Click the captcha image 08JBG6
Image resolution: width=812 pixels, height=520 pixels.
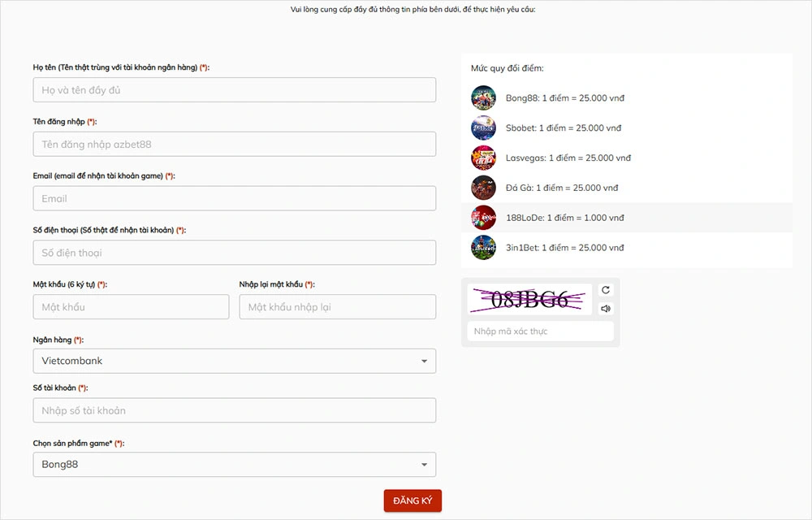click(529, 299)
